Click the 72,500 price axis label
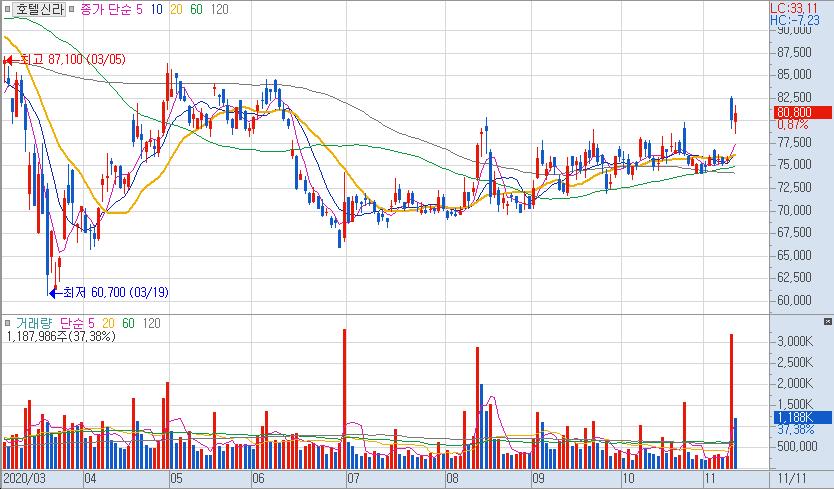 pos(794,187)
